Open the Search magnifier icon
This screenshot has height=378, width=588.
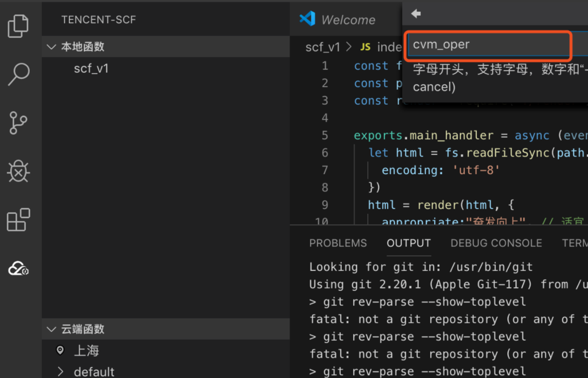19,74
